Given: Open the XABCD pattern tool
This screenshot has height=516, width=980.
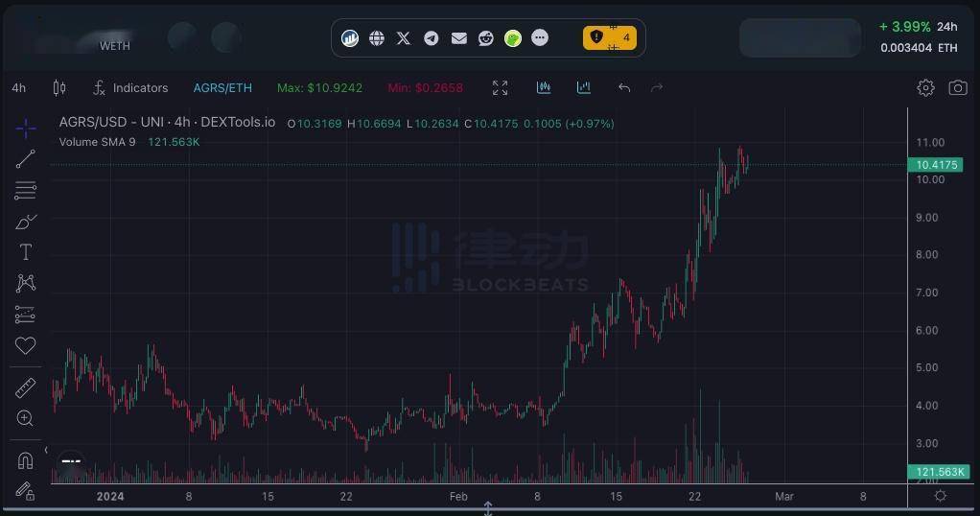Looking at the screenshot, I should pos(26,283).
